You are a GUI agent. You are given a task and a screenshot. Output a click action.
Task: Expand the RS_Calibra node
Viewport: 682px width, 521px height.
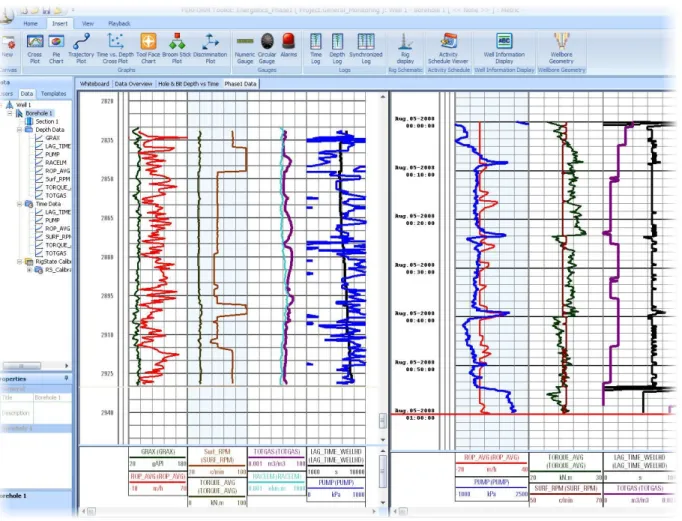pos(29,270)
